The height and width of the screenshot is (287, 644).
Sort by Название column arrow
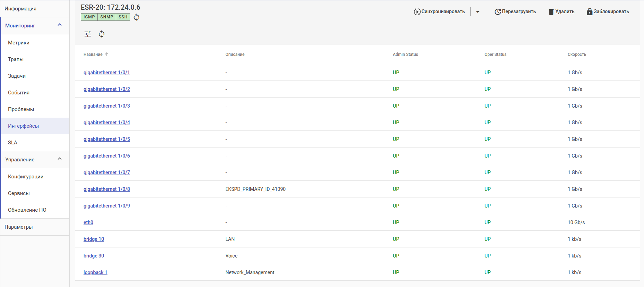(x=107, y=54)
